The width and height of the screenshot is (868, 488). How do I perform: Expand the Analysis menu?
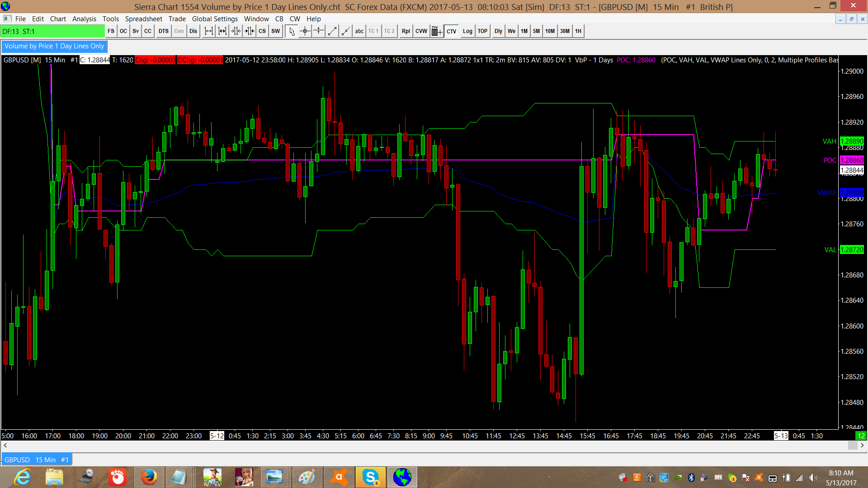(x=84, y=19)
